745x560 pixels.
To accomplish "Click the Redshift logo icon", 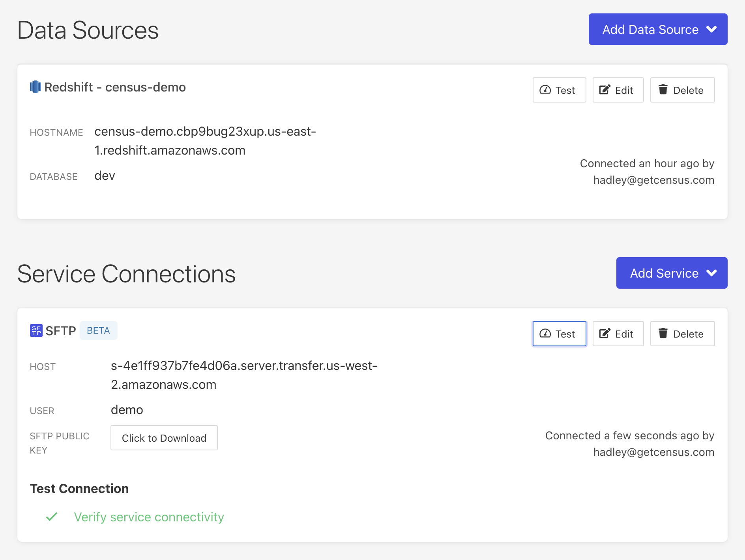I will click(x=36, y=87).
